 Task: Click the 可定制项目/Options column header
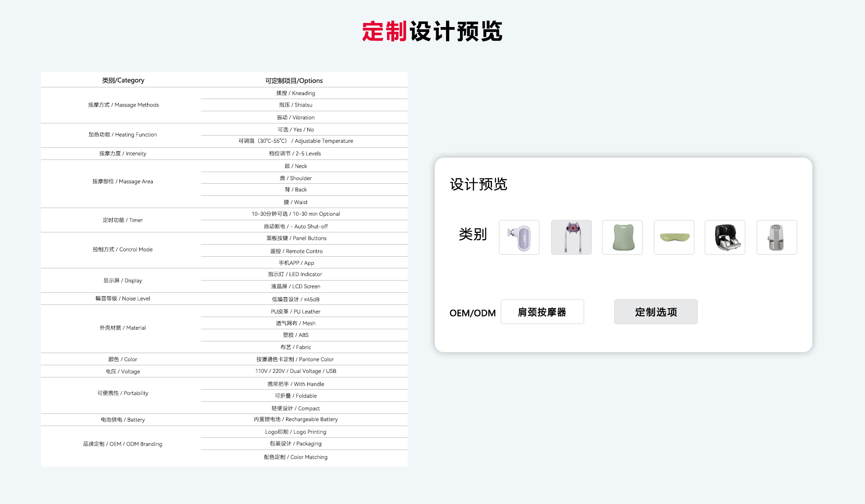(294, 81)
